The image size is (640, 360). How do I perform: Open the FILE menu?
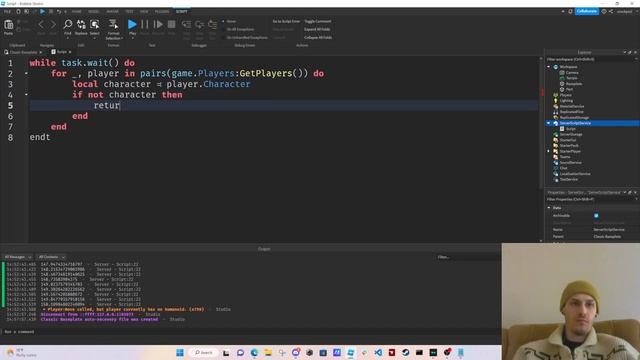[x=7, y=11]
